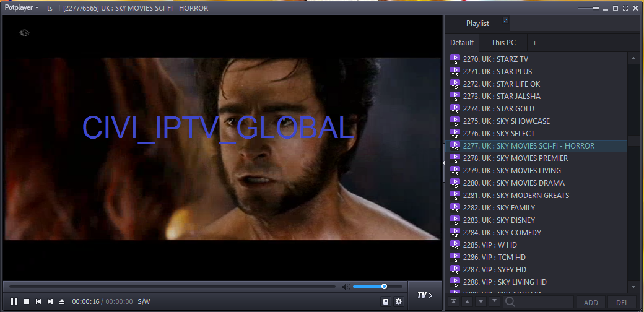Open the settings gear in control bar
Screen dimensions: 644x312
click(x=399, y=301)
